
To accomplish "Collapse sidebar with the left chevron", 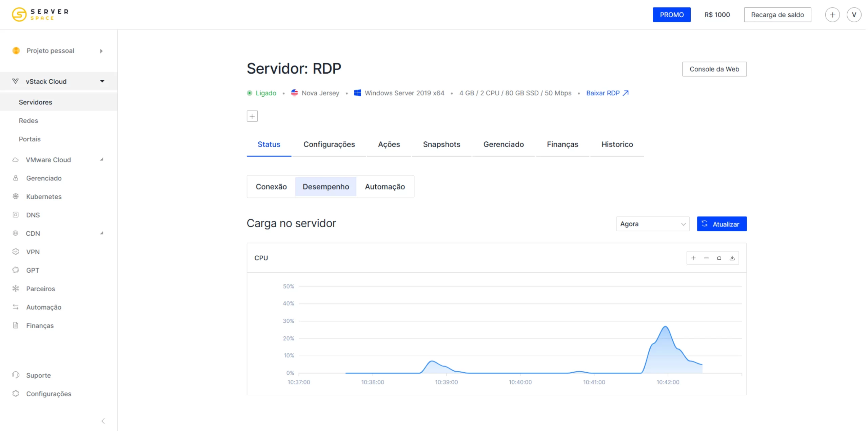I will tap(103, 421).
